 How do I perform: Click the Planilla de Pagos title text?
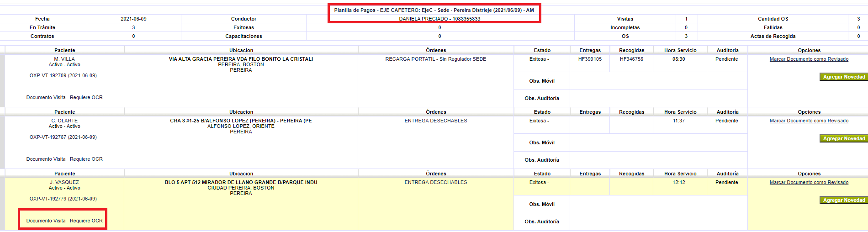pyautogui.click(x=434, y=10)
